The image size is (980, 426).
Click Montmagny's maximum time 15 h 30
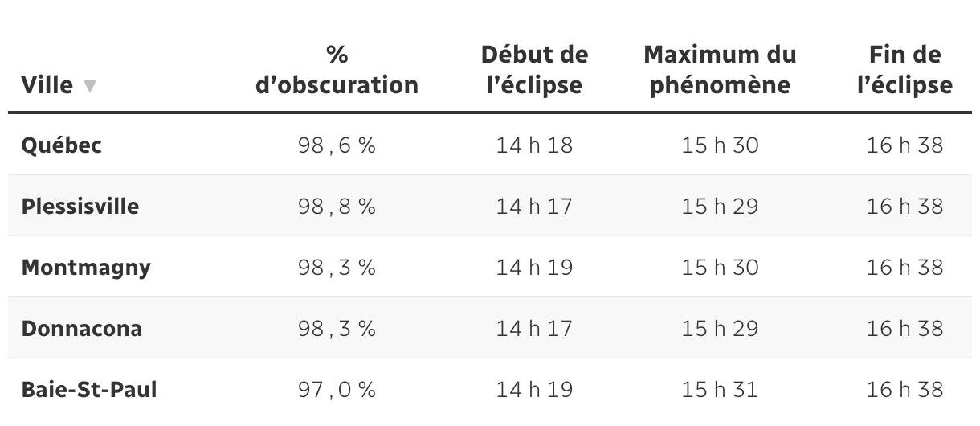coord(720,268)
